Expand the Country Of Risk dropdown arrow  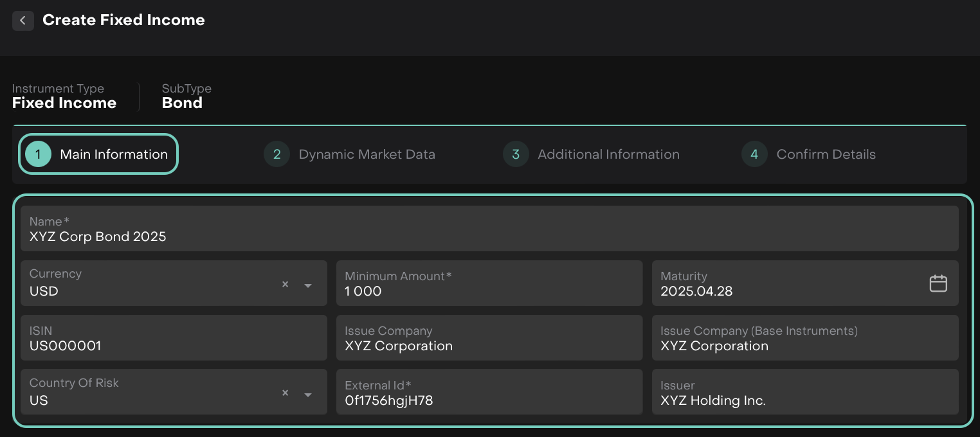point(308,395)
